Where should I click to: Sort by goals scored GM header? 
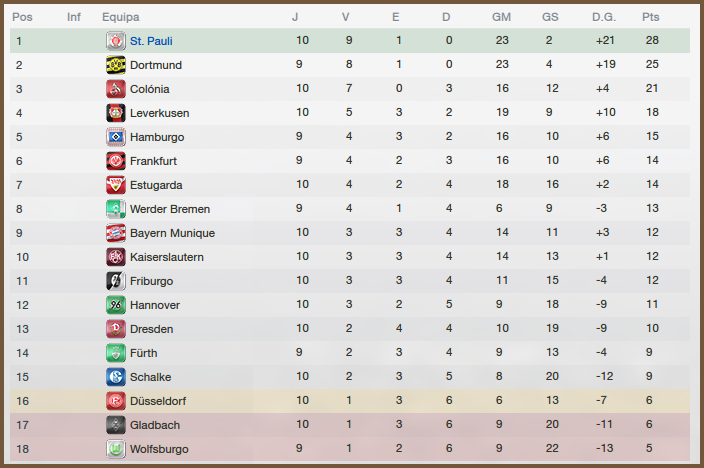(x=501, y=17)
